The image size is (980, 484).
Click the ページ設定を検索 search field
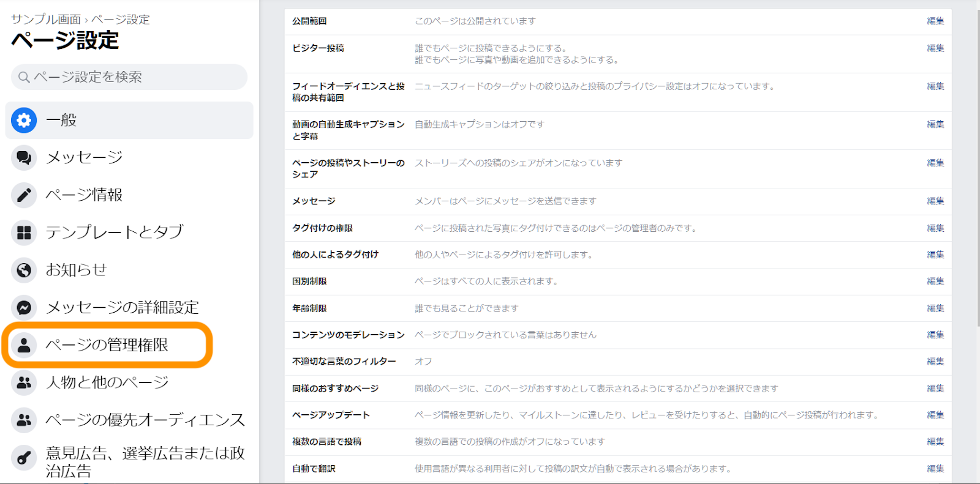(129, 77)
